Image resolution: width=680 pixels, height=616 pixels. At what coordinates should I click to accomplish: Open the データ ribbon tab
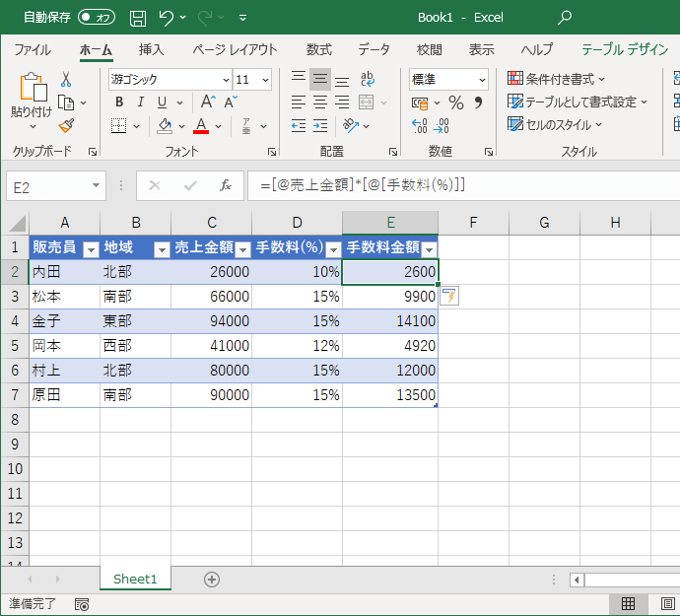click(x=374, y=49)
